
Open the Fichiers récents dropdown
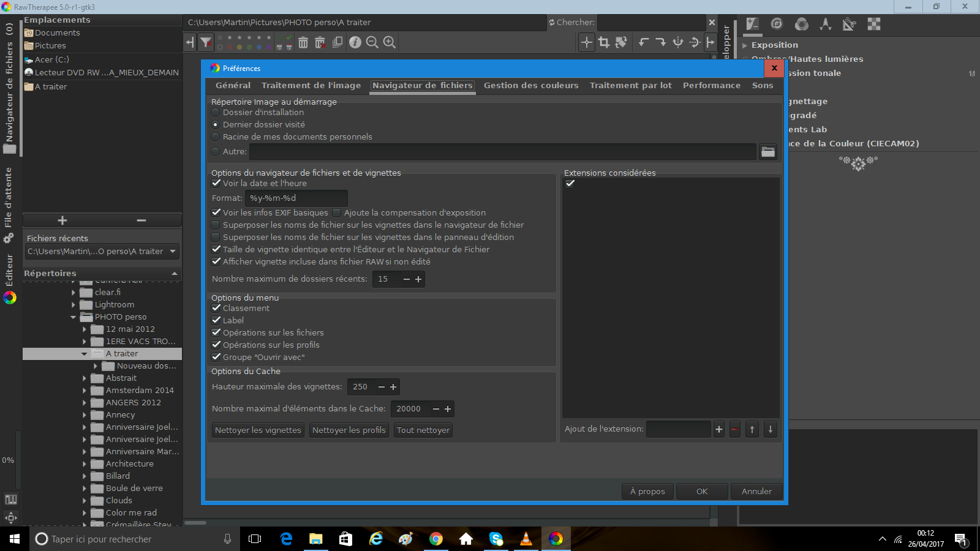[173, 252]
